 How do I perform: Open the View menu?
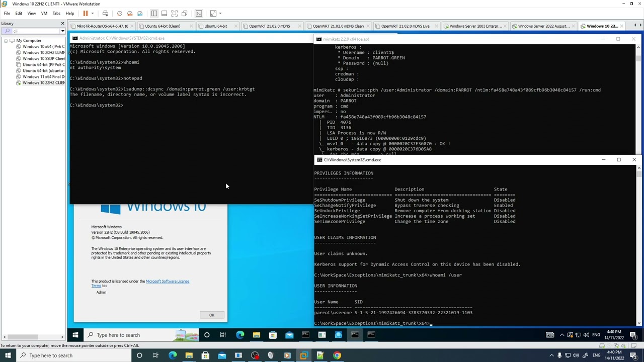(31, 14)
